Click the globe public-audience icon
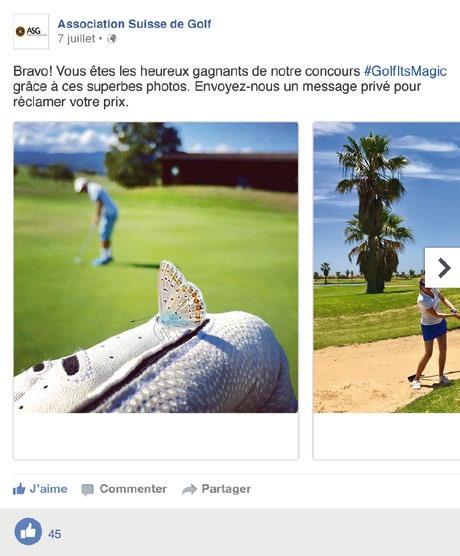Image resolution: width=460 pixels, height=556 pixels. 112,39
